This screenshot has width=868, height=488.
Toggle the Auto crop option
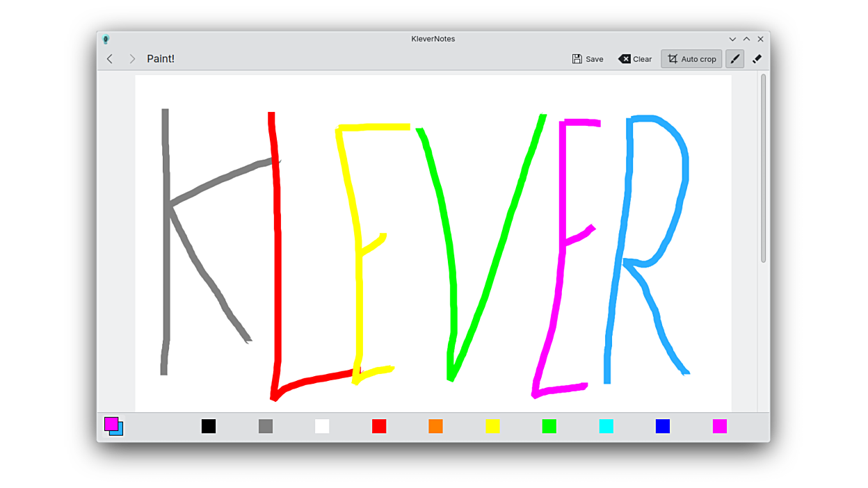691,59
